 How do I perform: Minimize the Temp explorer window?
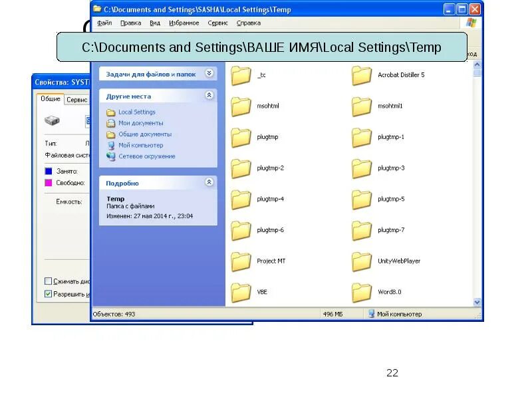click(450, 9)
